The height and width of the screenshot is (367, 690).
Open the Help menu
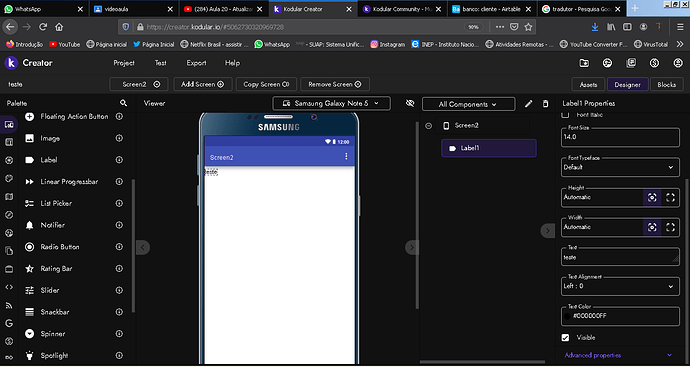(x=232, y=63)
